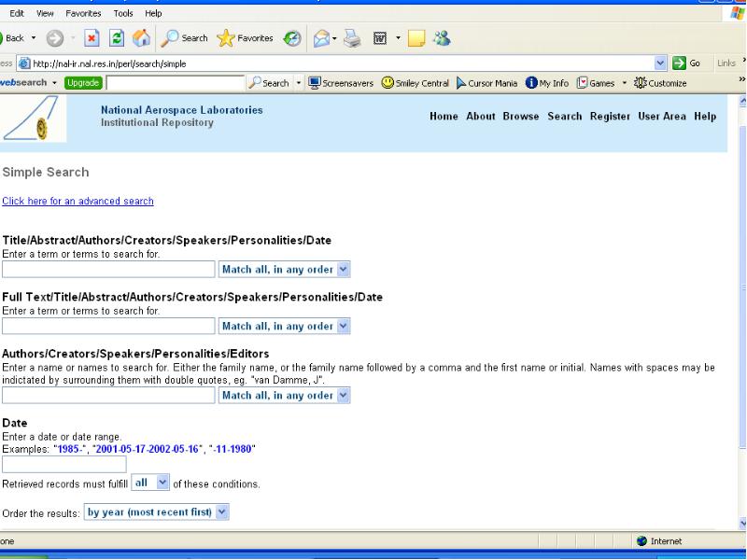This screenshot has height=560, width=747.
Task: Click the page scrollbar down arrow
Action: (742, 524)
